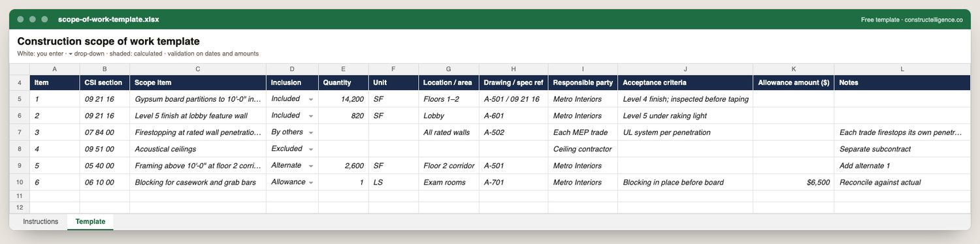Click the Responsible party header cell
Screen dimensions: 980x244
click(x=583, y=83)
